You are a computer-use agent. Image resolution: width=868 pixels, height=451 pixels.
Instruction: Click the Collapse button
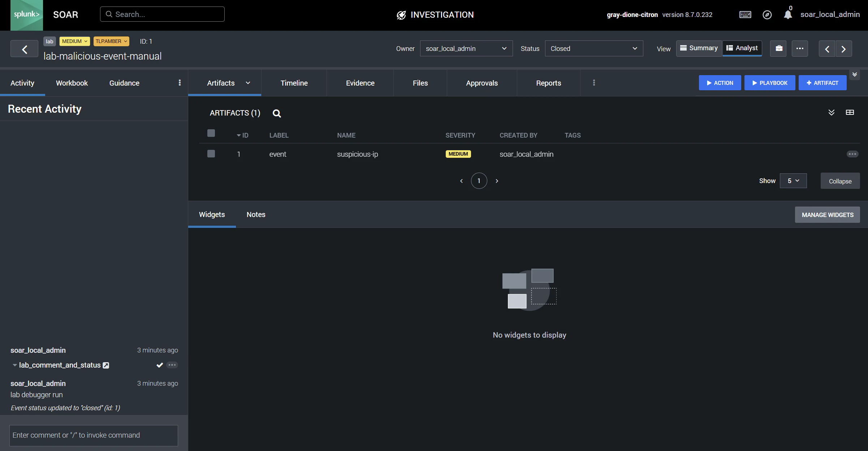[840, 181]
